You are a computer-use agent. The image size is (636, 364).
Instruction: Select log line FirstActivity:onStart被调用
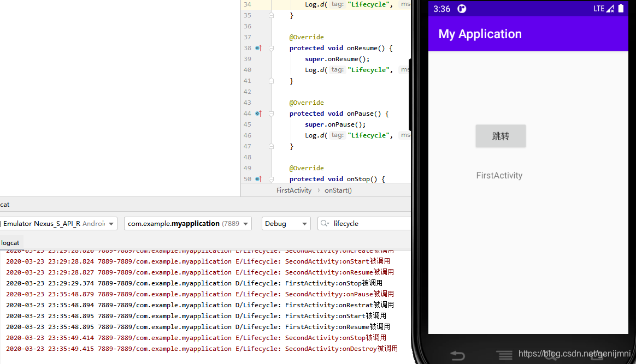196,316
